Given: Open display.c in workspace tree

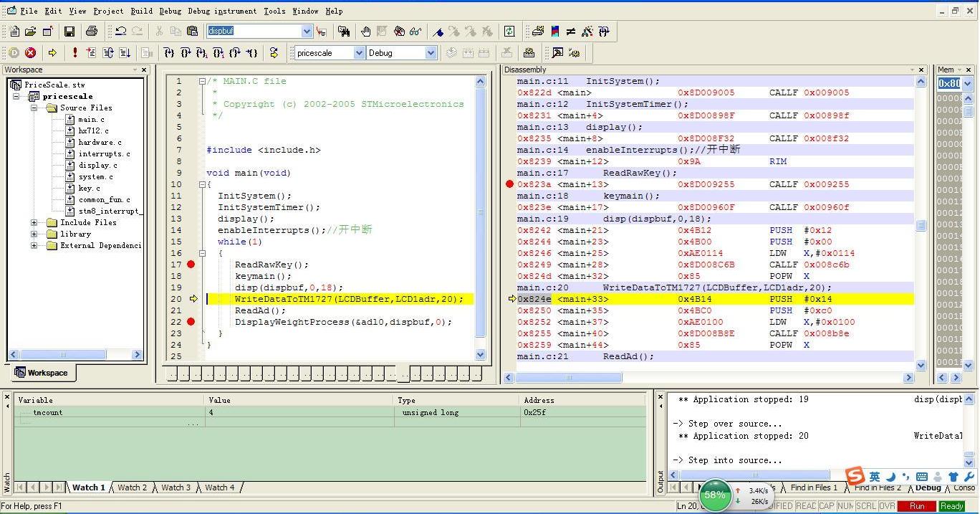Looking at the screenshot, I should (x=97, y=166).
